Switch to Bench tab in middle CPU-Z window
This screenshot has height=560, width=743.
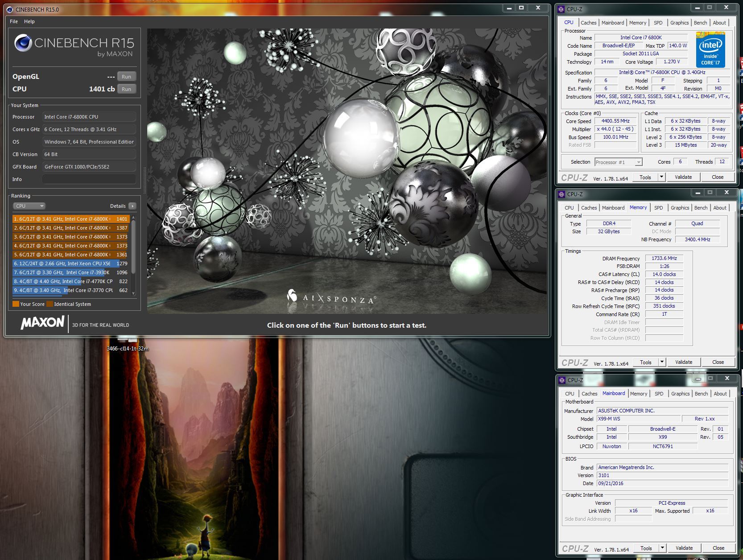[x=701, y=208]
